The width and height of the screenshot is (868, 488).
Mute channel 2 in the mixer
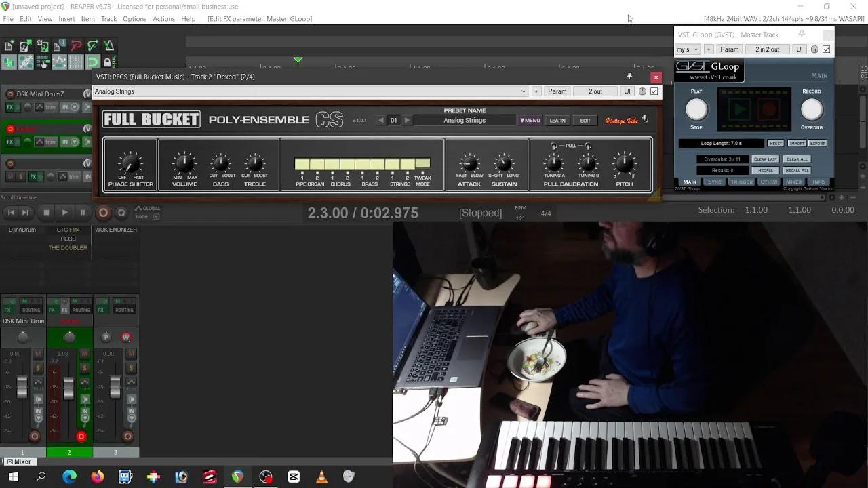click(83, 353)
